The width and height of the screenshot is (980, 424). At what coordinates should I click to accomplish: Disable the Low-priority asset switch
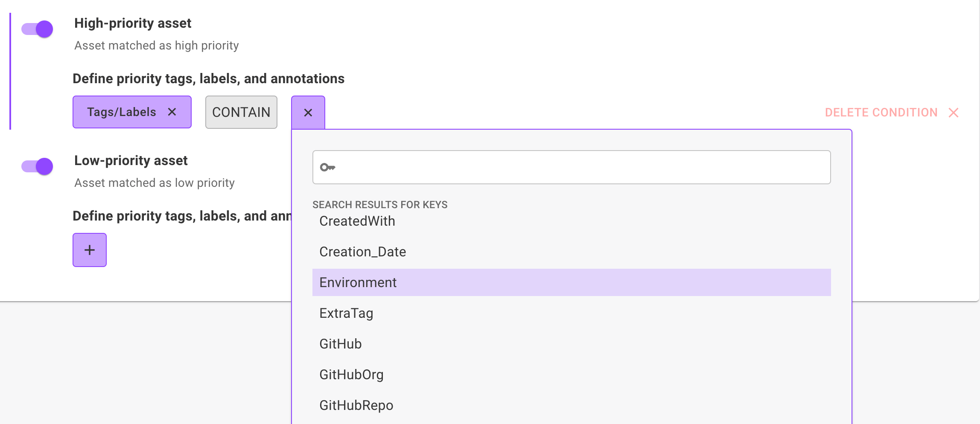click(38, 166)
